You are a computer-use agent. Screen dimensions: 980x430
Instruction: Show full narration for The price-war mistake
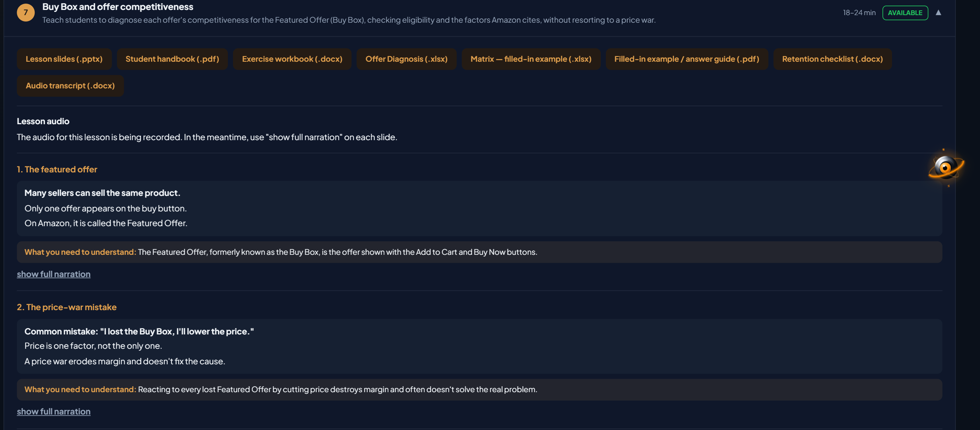53,411
